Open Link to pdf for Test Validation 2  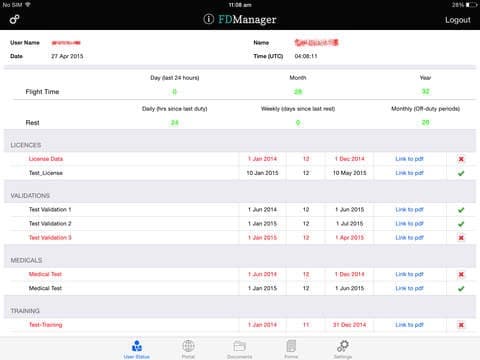tap(409, 224)
